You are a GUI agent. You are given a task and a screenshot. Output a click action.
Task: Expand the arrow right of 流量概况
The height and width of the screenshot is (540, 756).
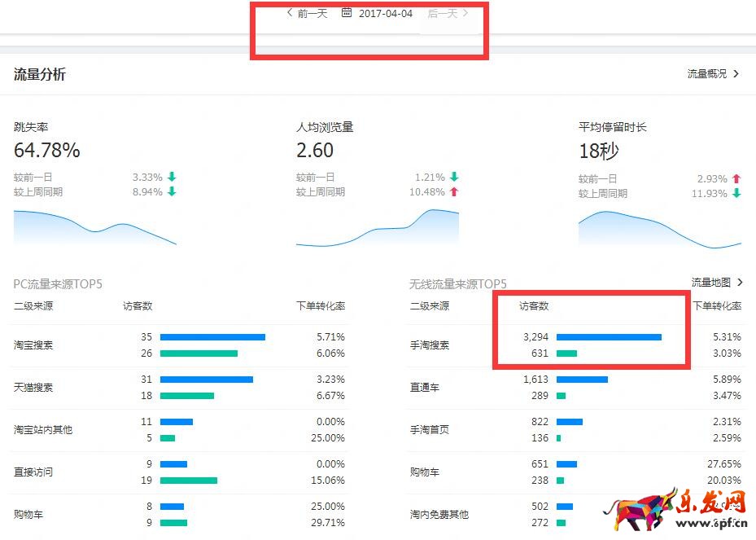[x=736, y=74]
